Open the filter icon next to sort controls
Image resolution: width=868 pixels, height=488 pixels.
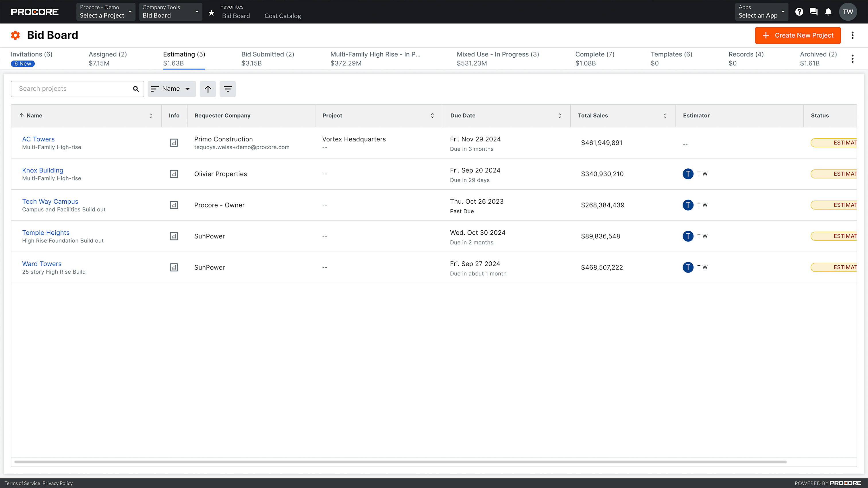228,89
